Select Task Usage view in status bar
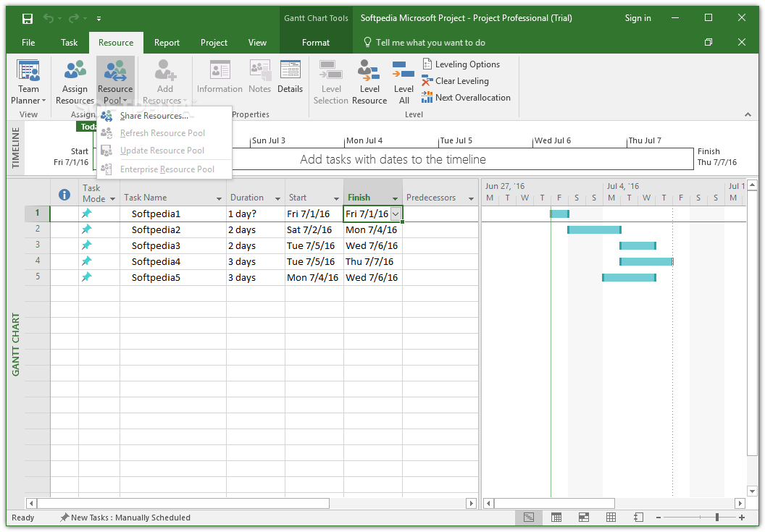The height and width of the screenshot is (532, 765). click(556, 517)
